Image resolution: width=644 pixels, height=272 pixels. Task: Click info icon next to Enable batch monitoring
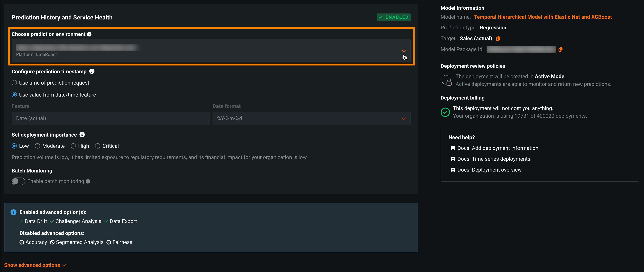point(88,181)
